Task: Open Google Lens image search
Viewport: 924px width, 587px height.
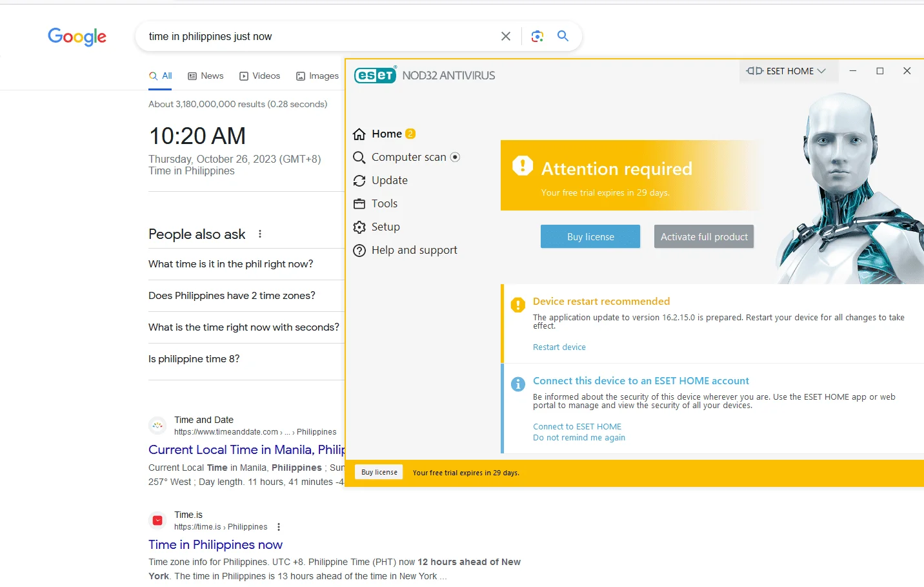Action: tap(537, 36)
